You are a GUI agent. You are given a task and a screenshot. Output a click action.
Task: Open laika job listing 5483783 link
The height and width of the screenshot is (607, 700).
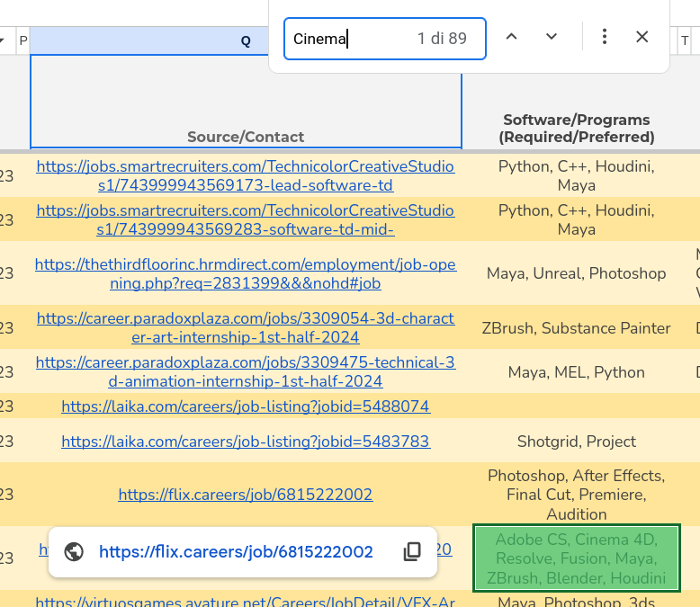tap(246, 442)
